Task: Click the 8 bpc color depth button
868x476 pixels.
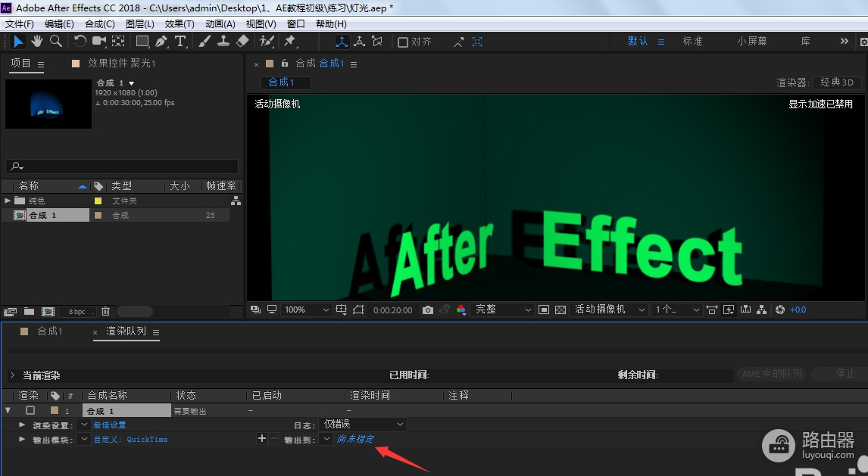Action: point(77,311)
